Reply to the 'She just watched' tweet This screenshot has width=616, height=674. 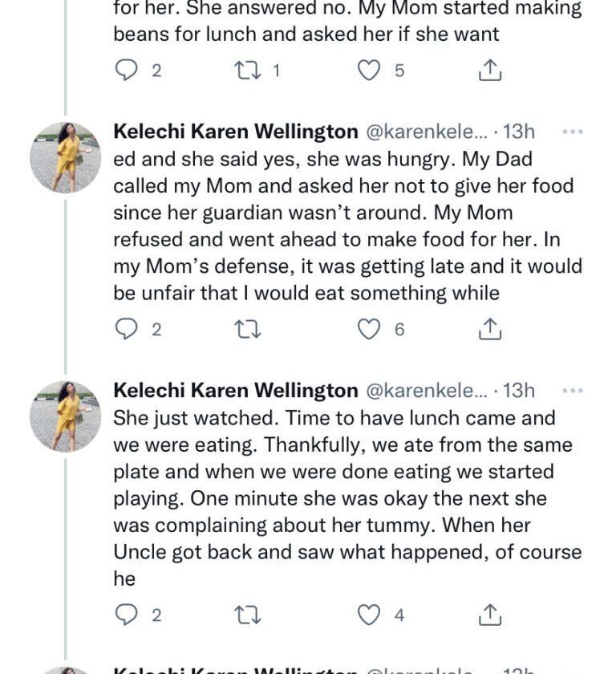click(x=127, y=615)
